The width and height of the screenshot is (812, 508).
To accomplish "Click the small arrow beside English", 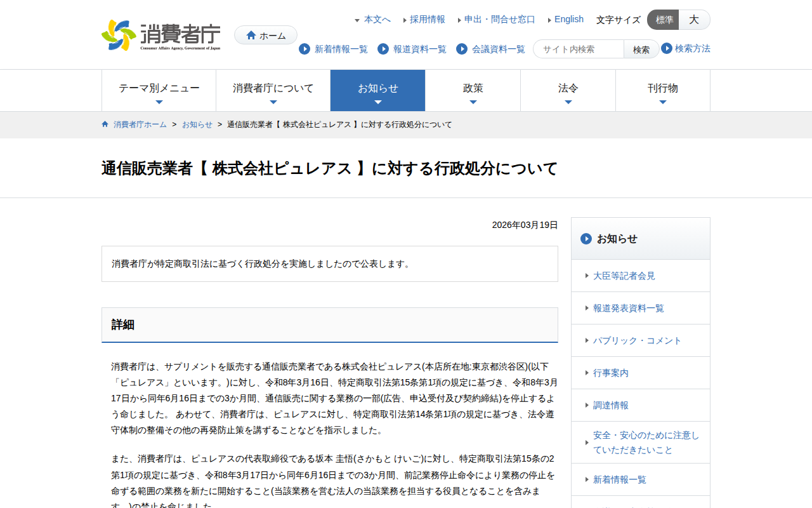I will pyautogui.click(x=549, y=20).
